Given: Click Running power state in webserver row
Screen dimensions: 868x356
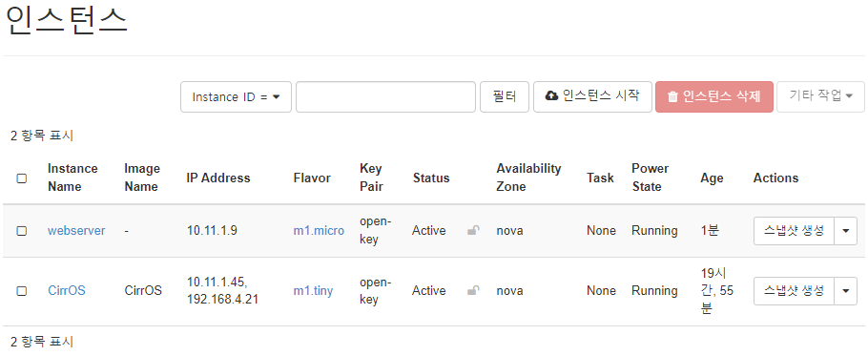Looking at the screenshot, I should [654, 230].
